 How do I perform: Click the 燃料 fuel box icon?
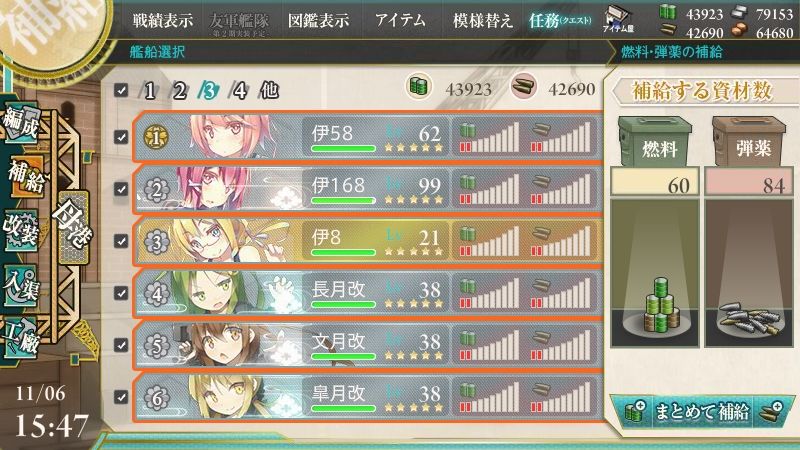pyautogui.click(x=655, y=141)
